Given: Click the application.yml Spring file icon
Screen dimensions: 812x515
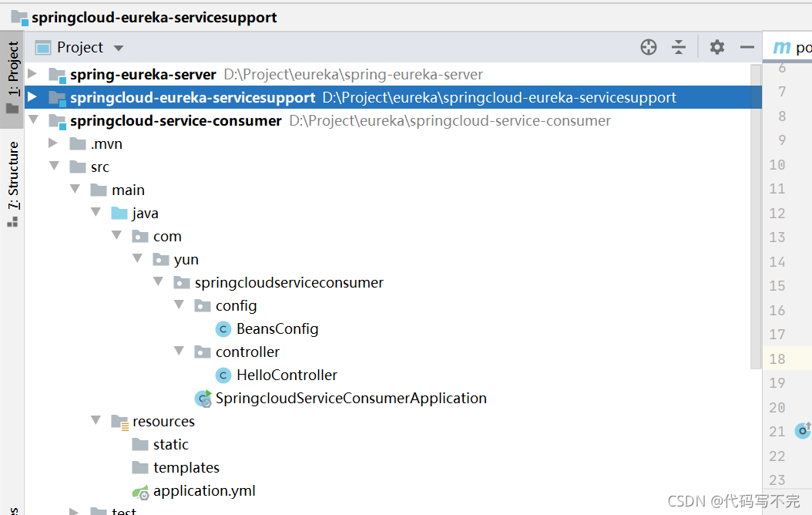Looking at the screenshot, I should 141,490.
